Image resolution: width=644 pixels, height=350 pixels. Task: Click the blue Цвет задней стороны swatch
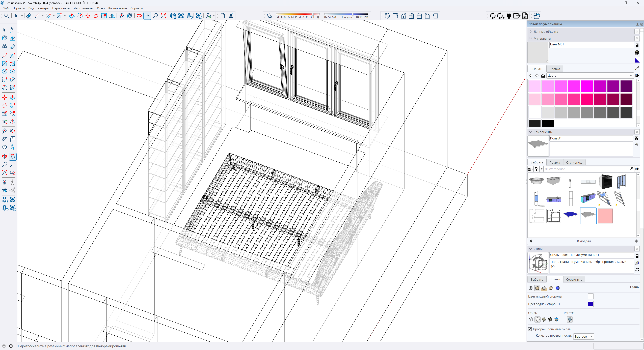click(591, 304)
